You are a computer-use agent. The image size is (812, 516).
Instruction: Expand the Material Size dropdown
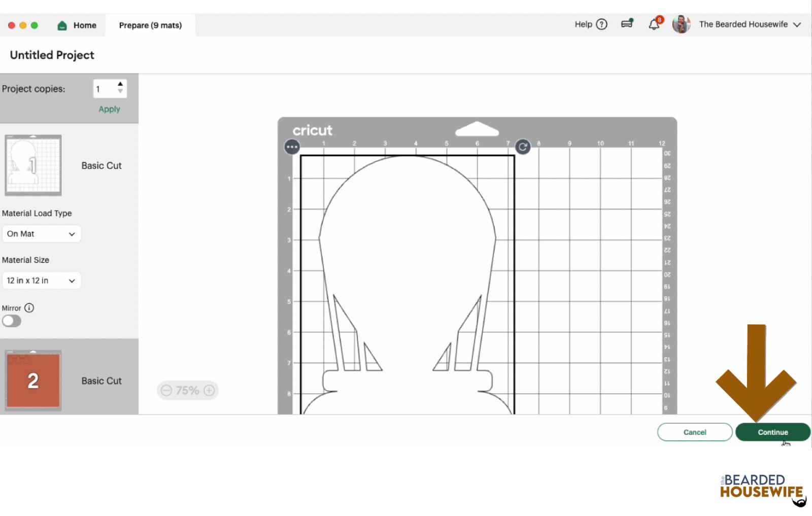click(42, 281)
